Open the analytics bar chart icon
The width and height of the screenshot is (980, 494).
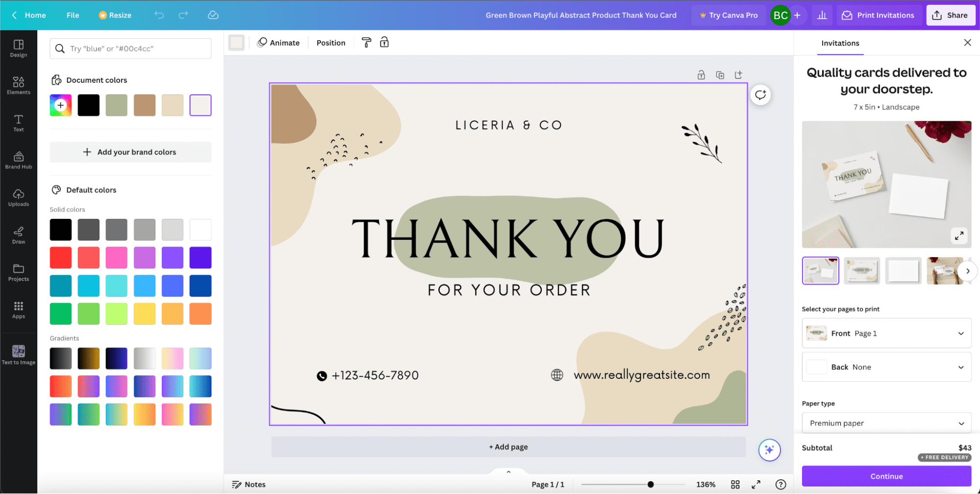click(x=822, y=15)
